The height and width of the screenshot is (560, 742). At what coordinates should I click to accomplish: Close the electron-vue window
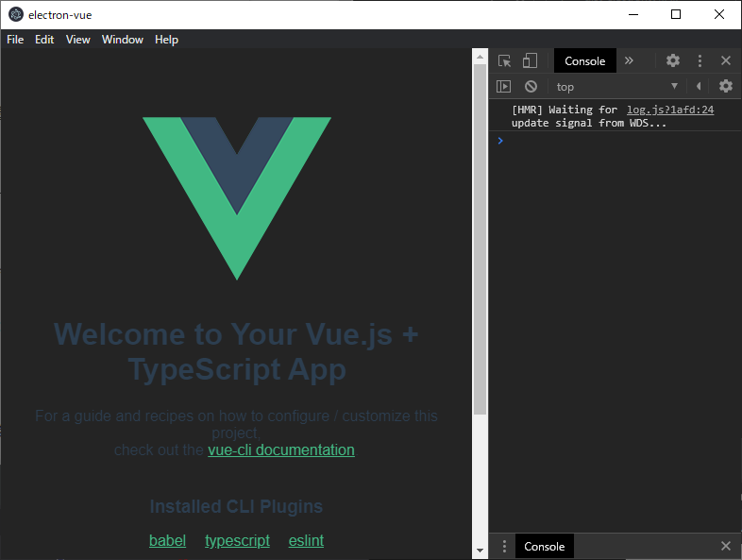coord(718,15)
